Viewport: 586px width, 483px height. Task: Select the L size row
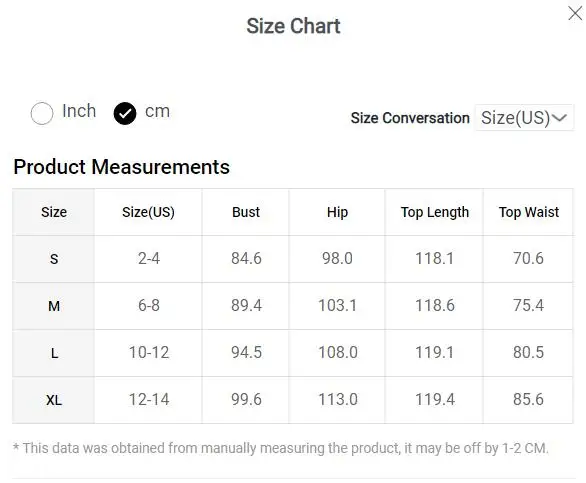pos(293,353)
